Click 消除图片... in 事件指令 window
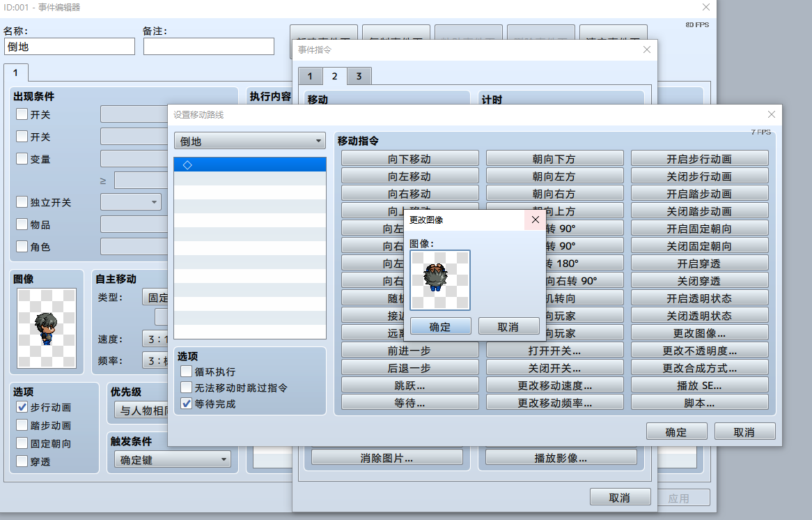This screenshot has width=812, height=520. pos(387,458)
